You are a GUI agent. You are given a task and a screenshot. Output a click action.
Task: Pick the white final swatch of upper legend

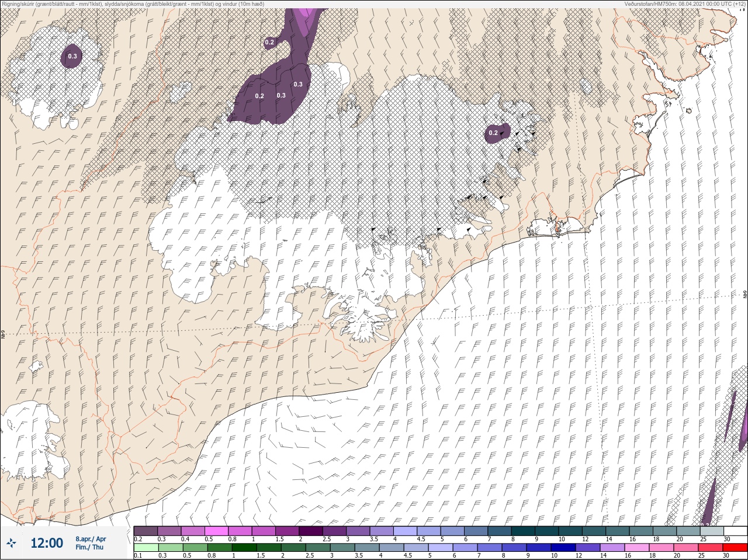coord(735,531)
